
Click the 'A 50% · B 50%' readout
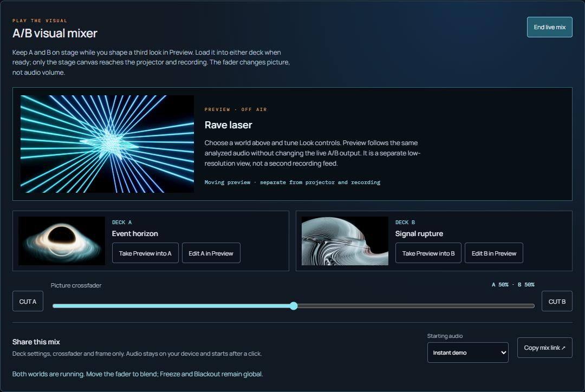(513, 285)
